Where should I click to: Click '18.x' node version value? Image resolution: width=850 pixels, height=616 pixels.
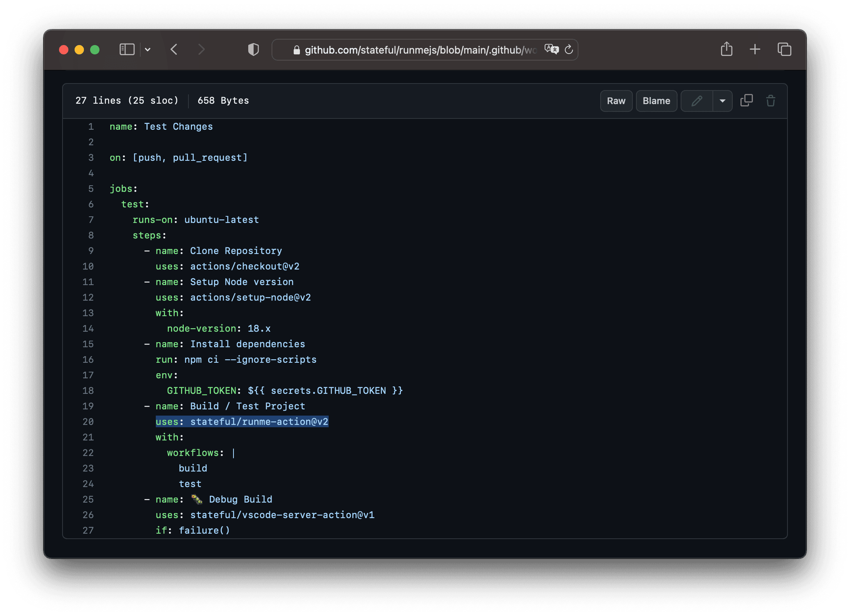point(259,329)
